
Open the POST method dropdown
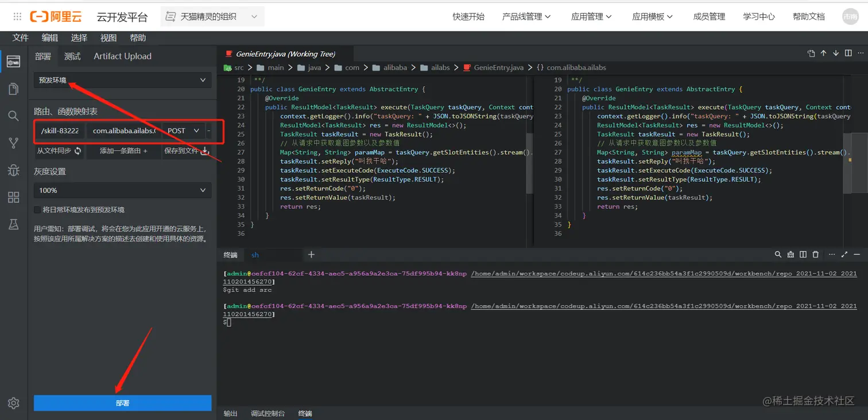coord(183,131)
